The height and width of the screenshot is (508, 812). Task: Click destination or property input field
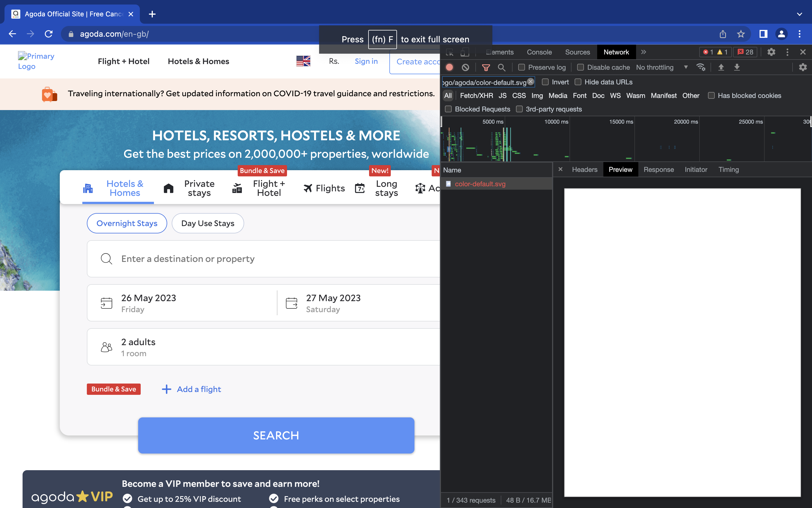coord(263,259)
